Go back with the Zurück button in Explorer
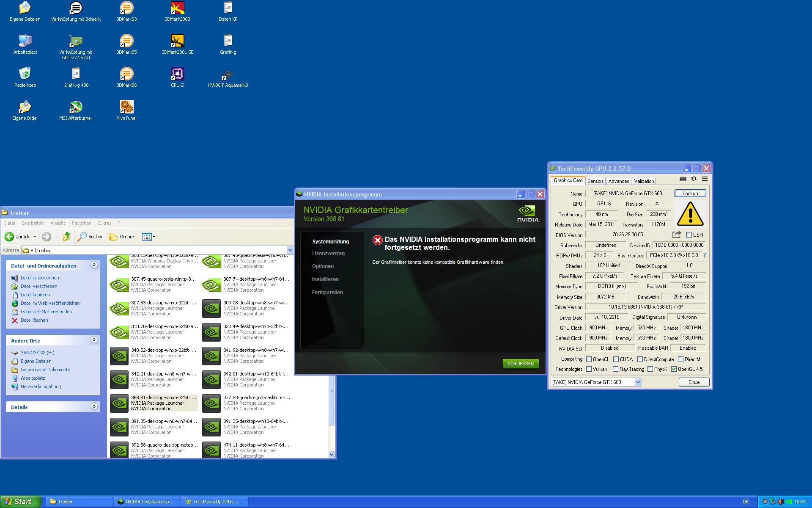This screenshot has height=508, width=812. (17, 237)
